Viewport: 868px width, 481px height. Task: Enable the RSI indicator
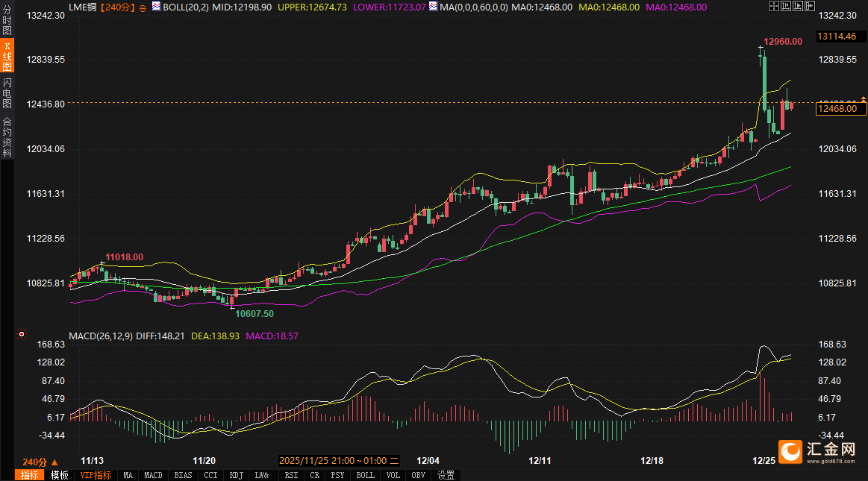point(291,475)
